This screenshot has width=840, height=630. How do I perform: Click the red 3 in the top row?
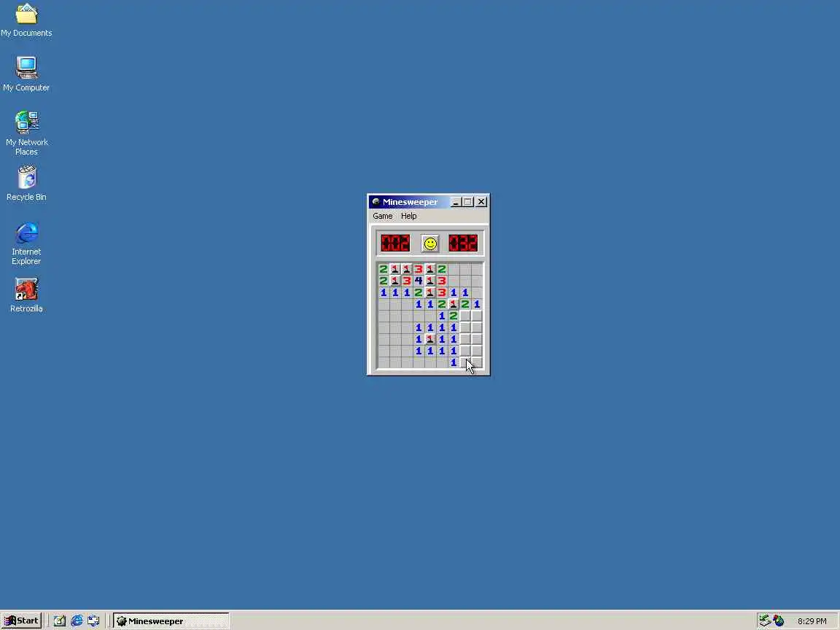[x=419, y=269]
